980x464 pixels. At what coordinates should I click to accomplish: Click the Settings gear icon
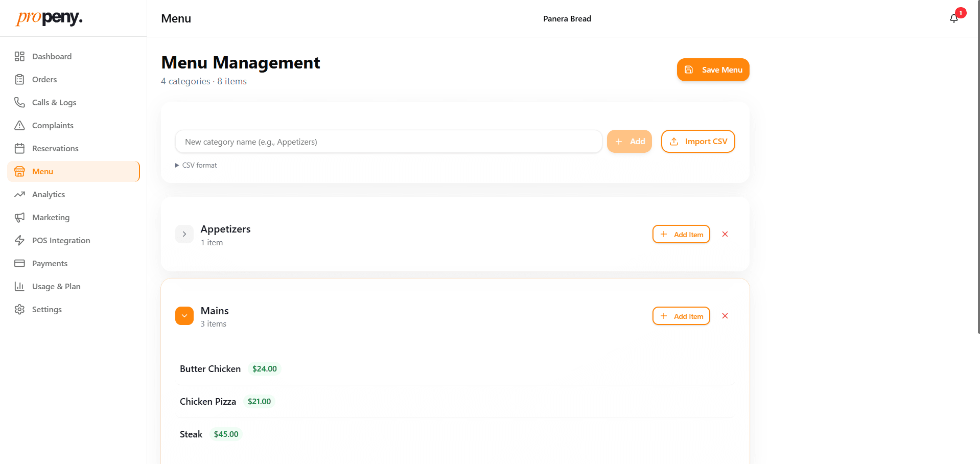tap(19, 309)
